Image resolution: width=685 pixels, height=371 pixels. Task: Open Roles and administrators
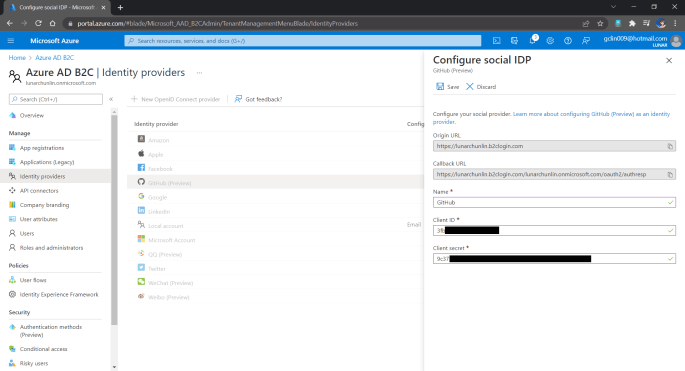[51, 248]
